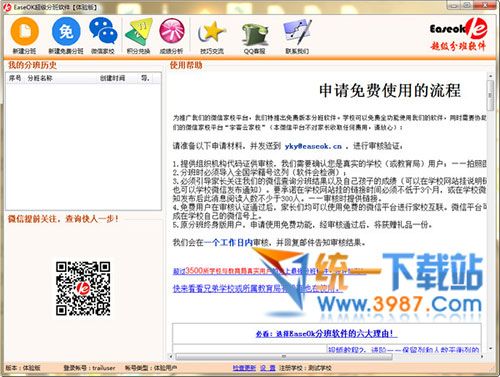Open 必看: 选择EaseOk分班软件的六大理由 link
Viewport: 500px width, 377px height.
click(x=327, y=333)
